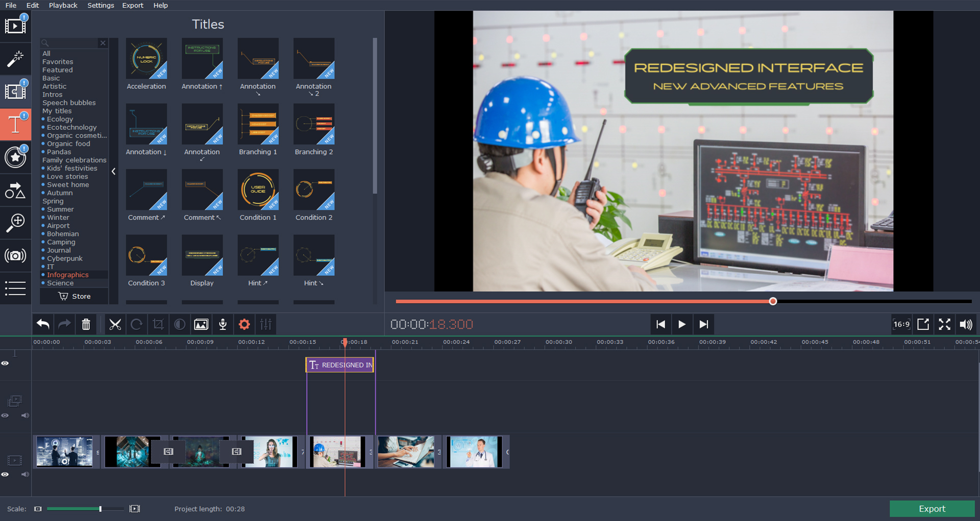Open the Playback menu

63,5
